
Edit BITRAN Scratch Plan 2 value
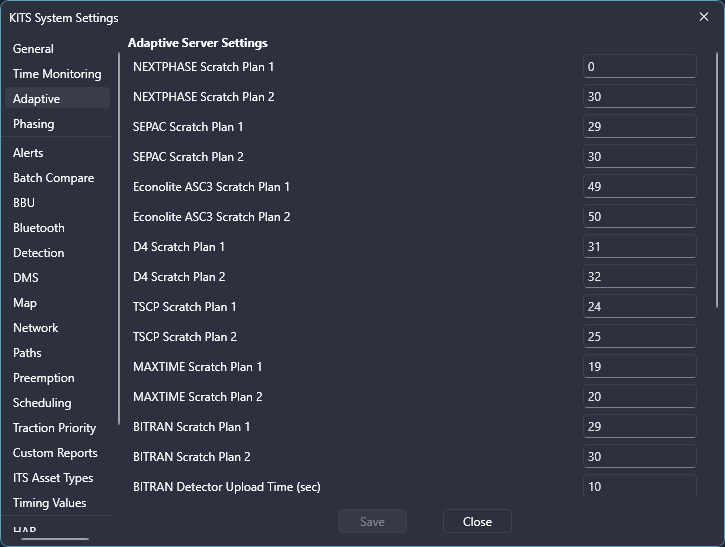(639, 456)
